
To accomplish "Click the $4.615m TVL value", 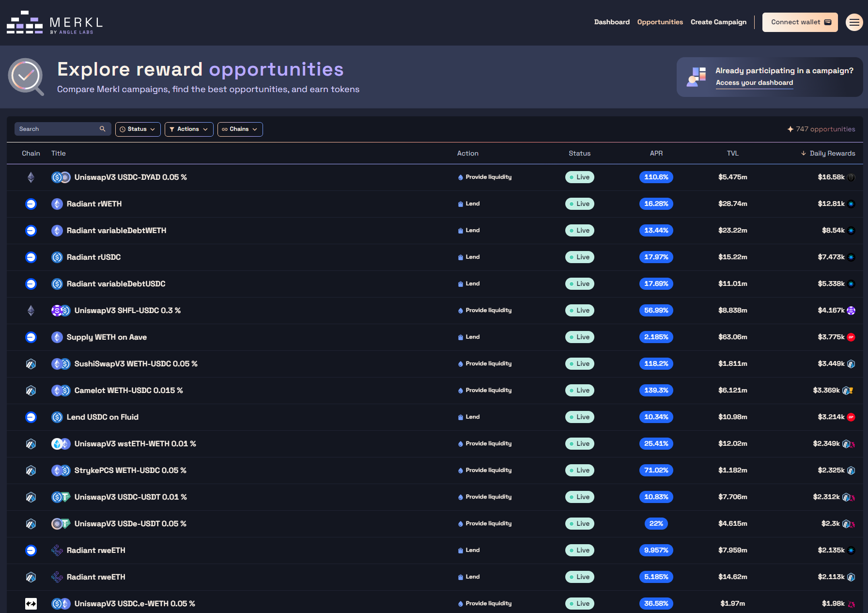I will click(x=733, y=524).
